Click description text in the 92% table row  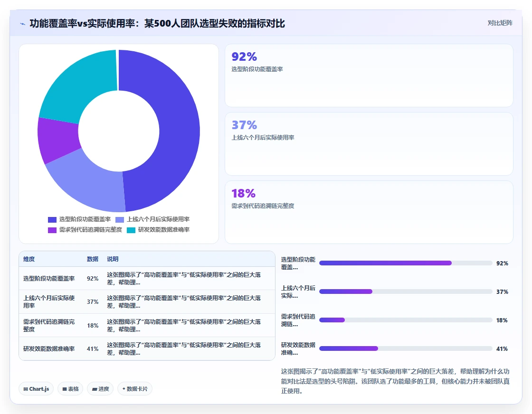pyautogui.click(x=184, y=278)
